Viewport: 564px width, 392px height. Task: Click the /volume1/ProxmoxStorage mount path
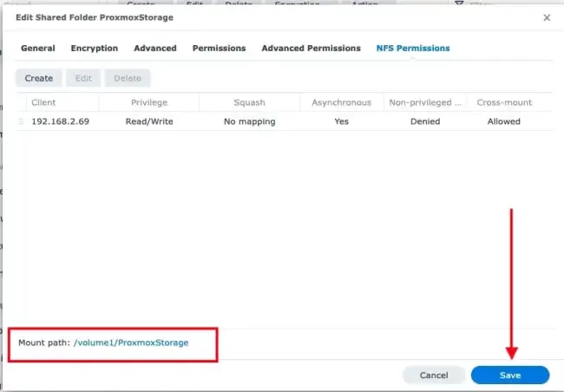pos(131,343)
